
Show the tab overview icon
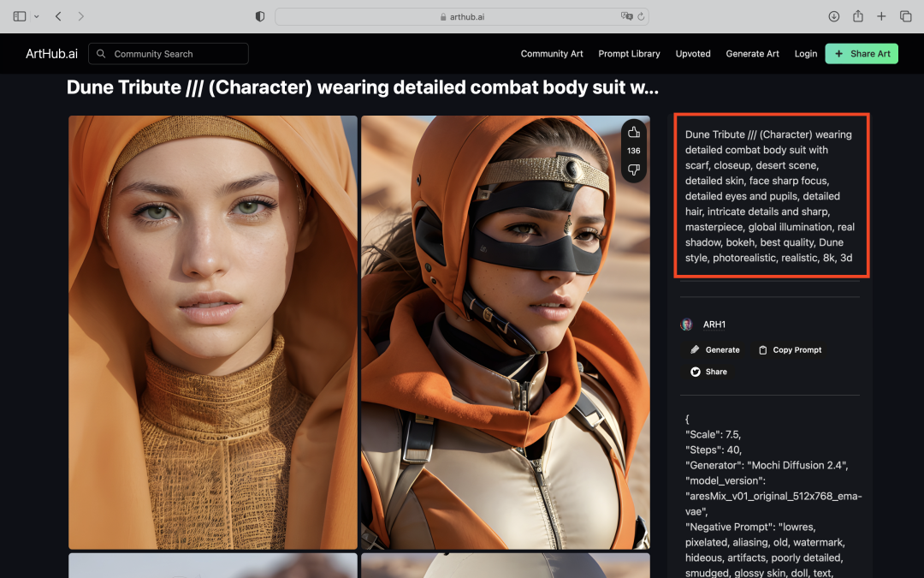point(905,16)
